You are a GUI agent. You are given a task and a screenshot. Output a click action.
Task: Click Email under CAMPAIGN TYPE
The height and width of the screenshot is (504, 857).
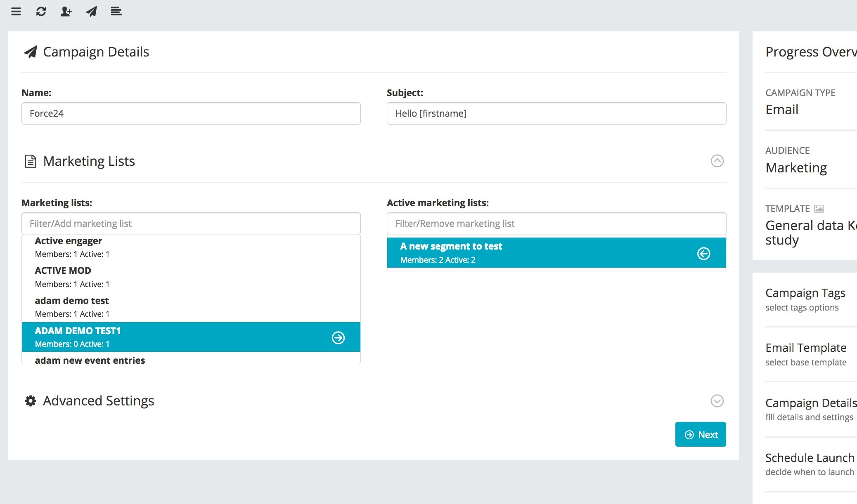[x=782, y=110]
